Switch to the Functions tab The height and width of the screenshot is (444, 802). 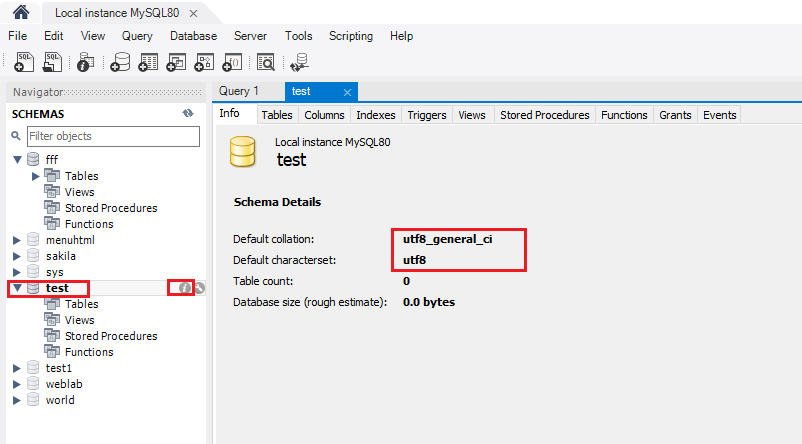(x=624, y=115)
